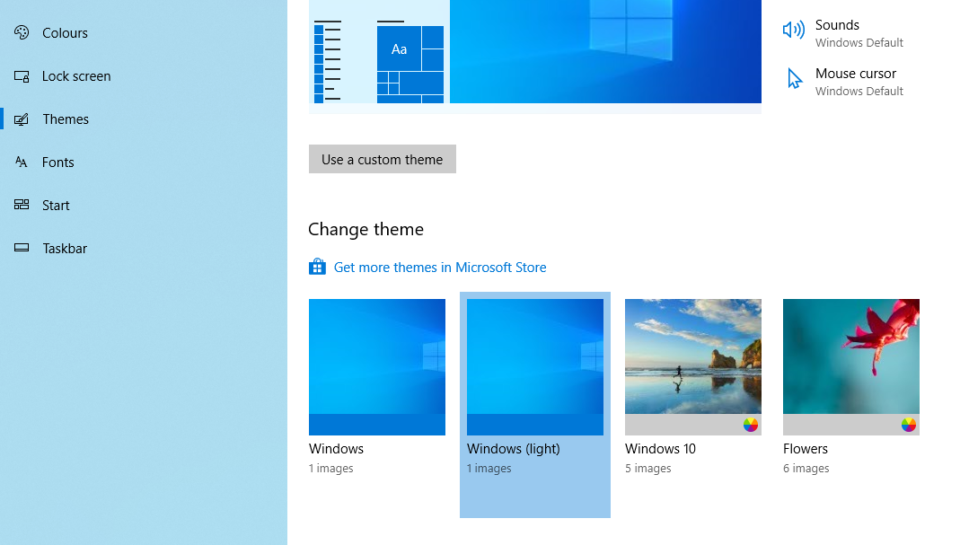Image resolution: width=960 pixels, height=545 pixels.
Task: Click the 'Windows 10' theme name label
Action: 660,449
